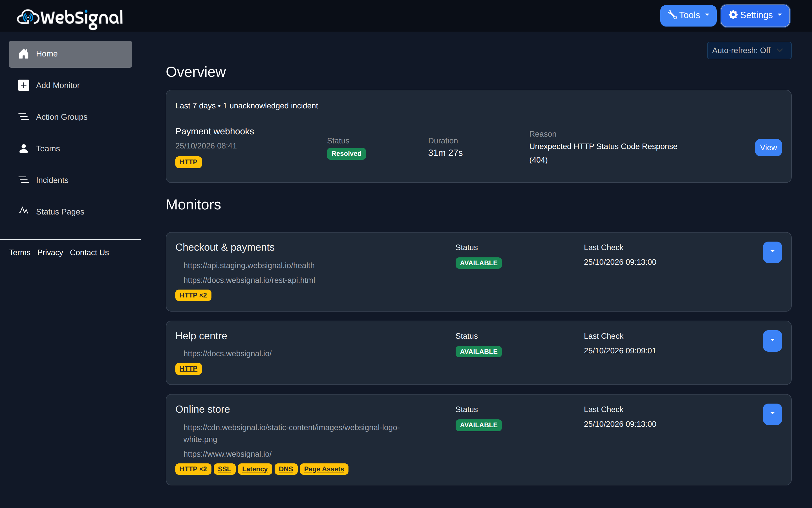Click HTTP ×2 tag on Checkout & payments
The width and height of the screenshot is (812, 508).
(193, 295)
